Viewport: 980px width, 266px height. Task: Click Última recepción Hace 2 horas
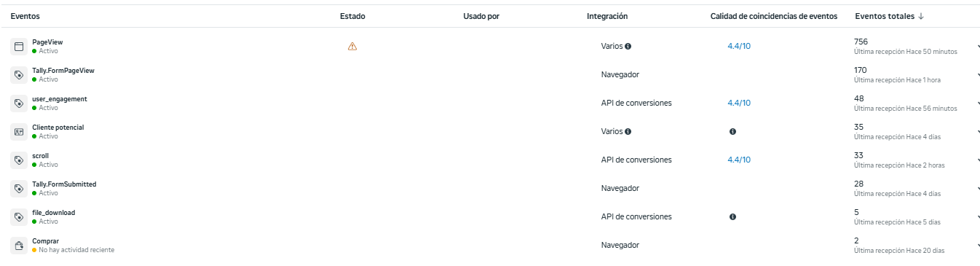click(899, 165)
